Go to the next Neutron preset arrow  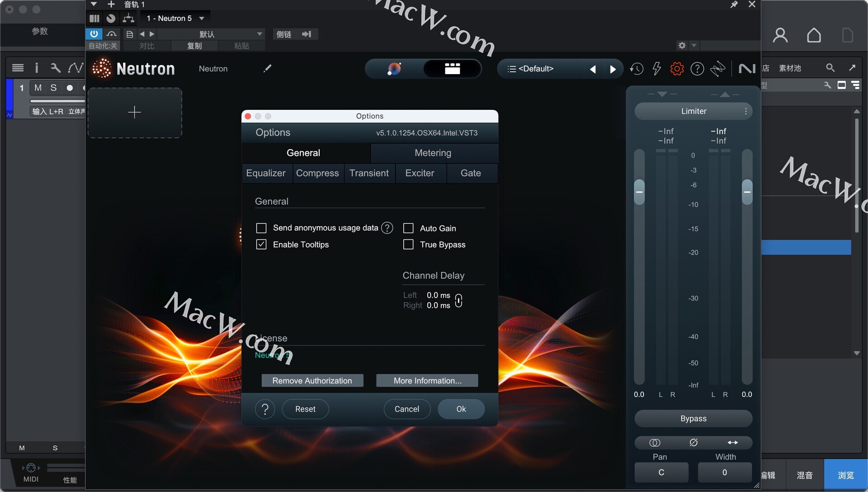click(613, 69)
